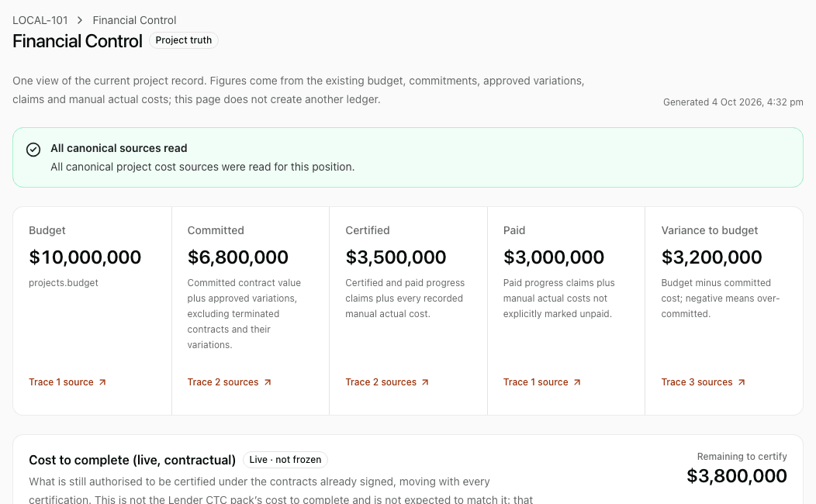Viewport: 816px width, 504px height.
Task: Select the Paid value $3,000,000
Action: pyautogui.click(x=554, y=257)
